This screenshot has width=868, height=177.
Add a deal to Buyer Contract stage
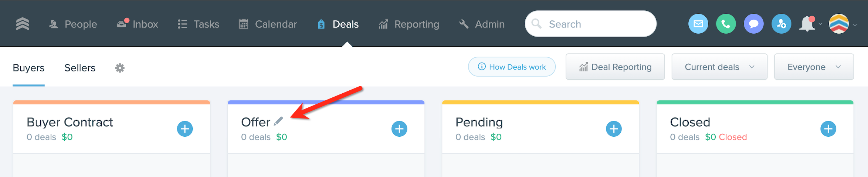coord(185,129)
